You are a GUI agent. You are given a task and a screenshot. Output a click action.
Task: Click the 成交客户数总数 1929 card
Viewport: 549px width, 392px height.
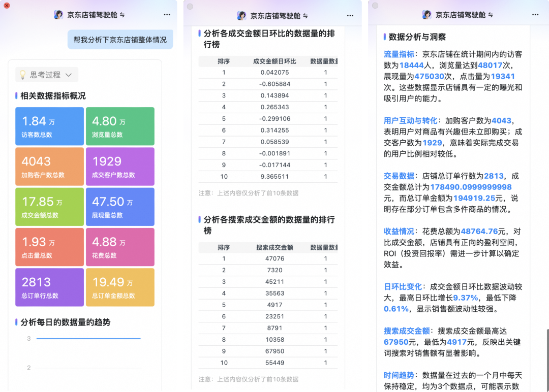(x=120, y=167)
